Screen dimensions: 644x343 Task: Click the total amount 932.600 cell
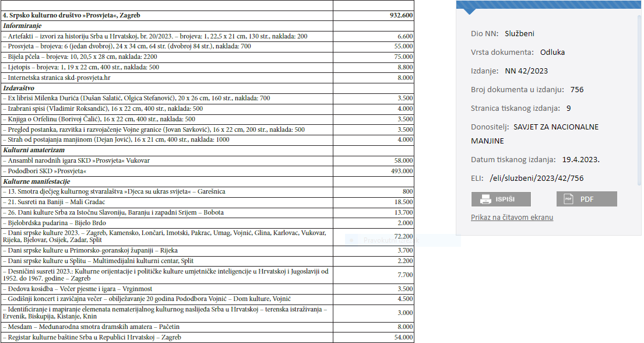pyautogui.click(x=400, y=16)
